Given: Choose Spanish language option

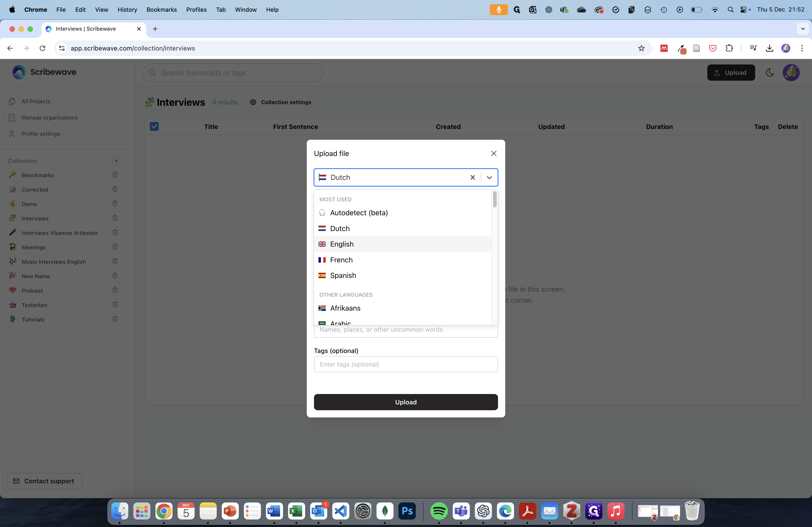Looking at the screenshot, I should (x=402, y=275).
